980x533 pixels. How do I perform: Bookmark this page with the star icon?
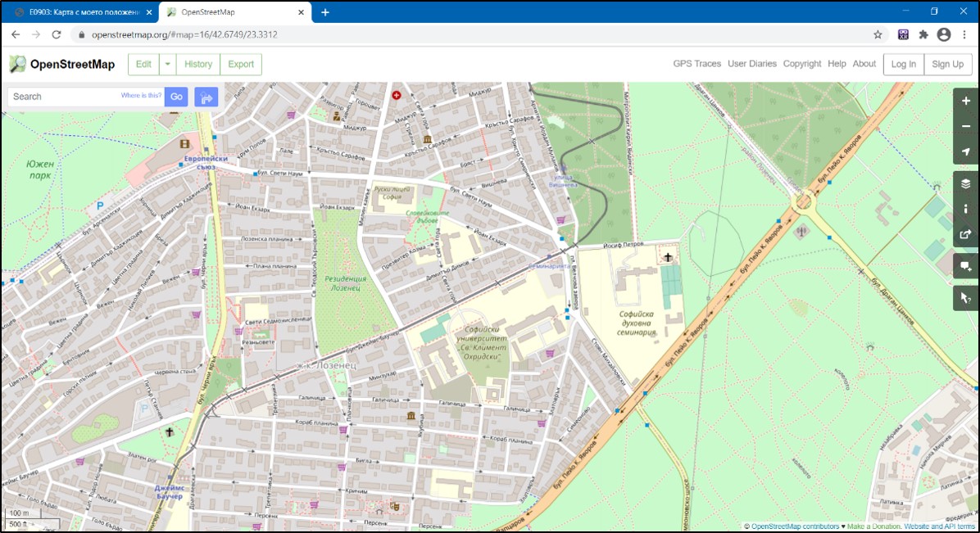pos(878,34)
